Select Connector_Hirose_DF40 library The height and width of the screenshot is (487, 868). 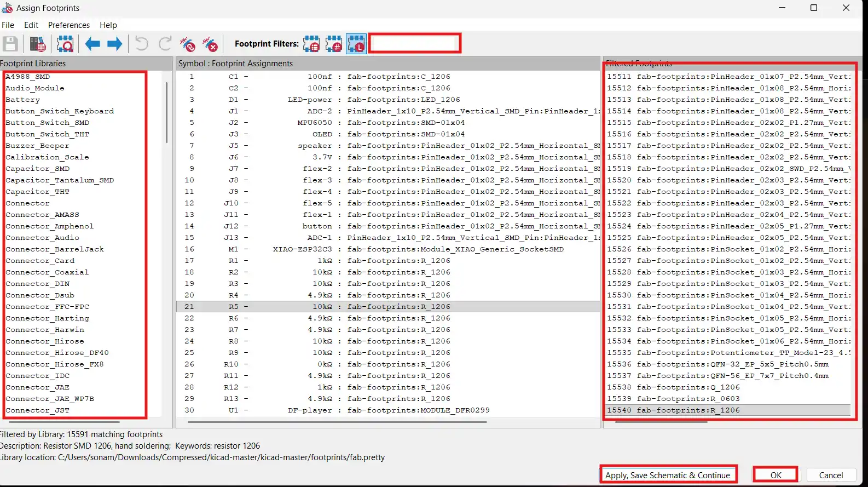[57, 353]
